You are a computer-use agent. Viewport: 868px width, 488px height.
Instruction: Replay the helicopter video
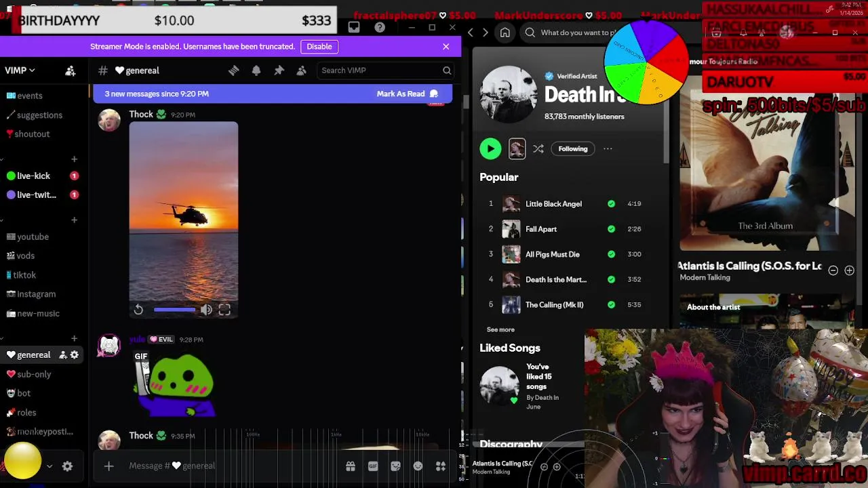[x=138, y=310]
